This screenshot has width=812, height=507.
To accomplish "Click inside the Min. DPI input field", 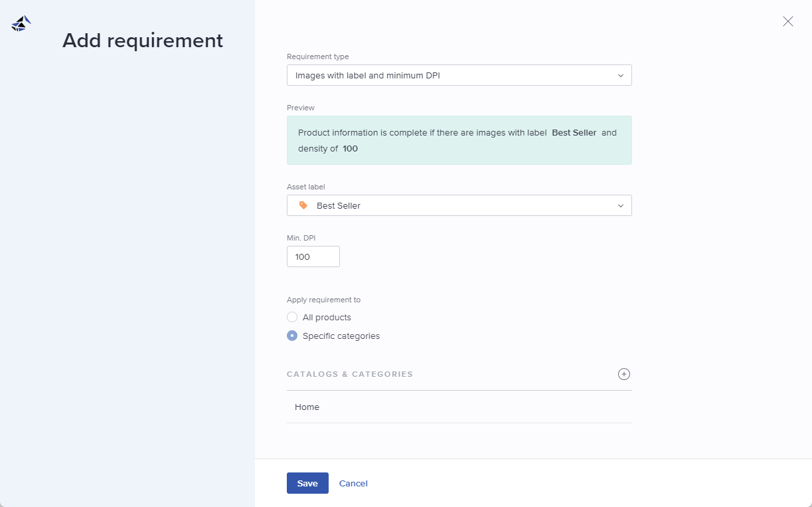I will [313, 256].
